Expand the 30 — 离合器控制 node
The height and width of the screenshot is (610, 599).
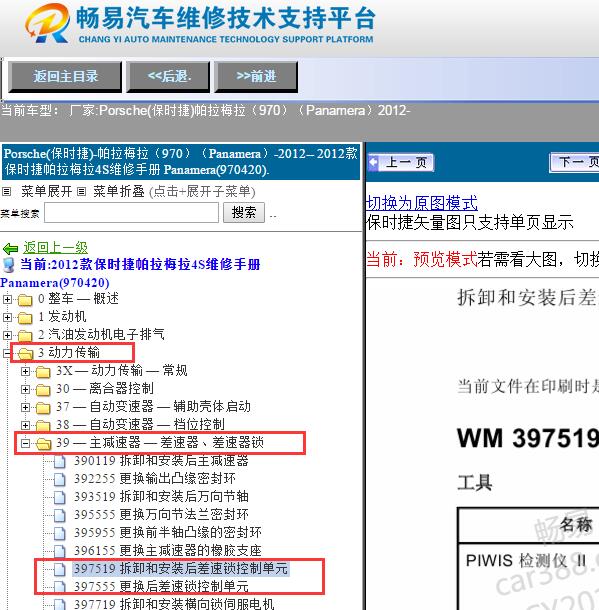25,389
